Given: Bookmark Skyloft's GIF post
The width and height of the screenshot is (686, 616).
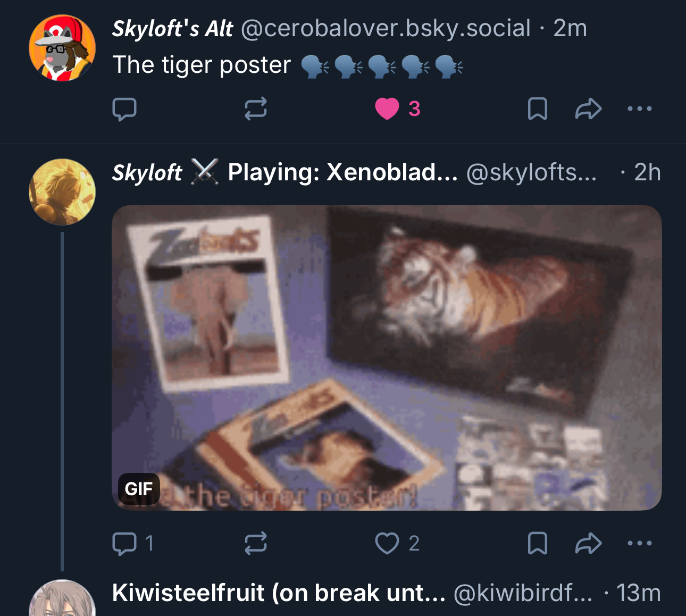Looking at the screenshot, I should pyautogui.click(x=537, y=544).
